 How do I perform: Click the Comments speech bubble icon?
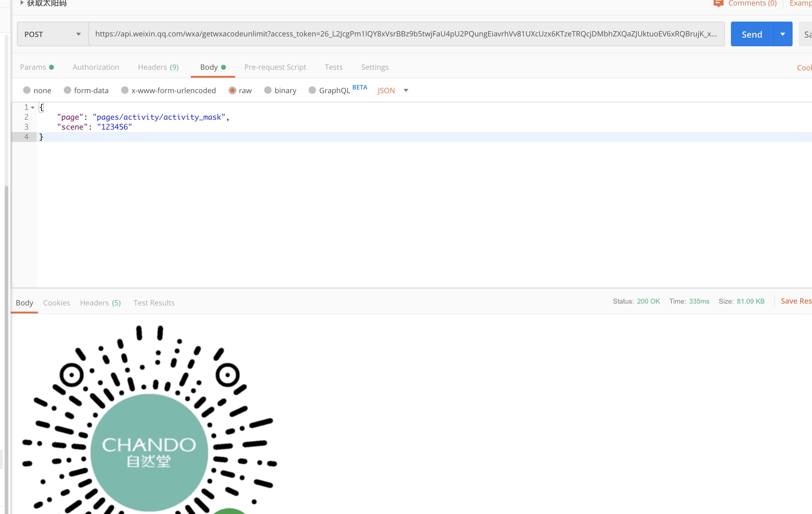coord(718,3)
